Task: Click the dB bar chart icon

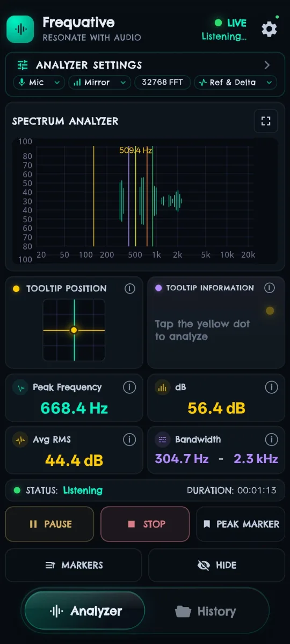Action: click(163, 387)
